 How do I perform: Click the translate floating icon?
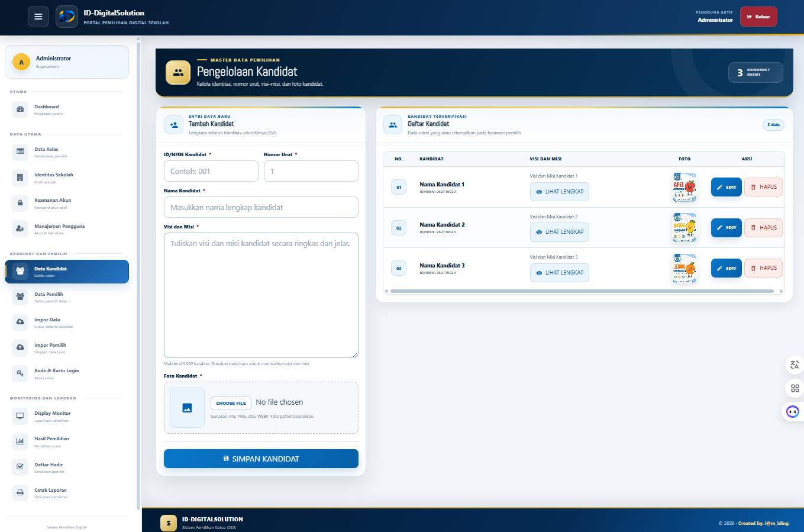pos(795,365)
